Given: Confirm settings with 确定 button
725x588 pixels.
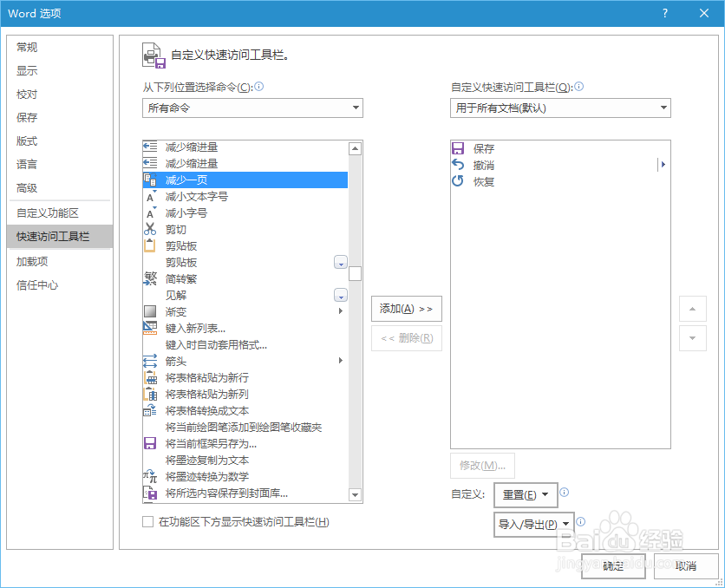Looking at the screenshot, I should [612, 565].
